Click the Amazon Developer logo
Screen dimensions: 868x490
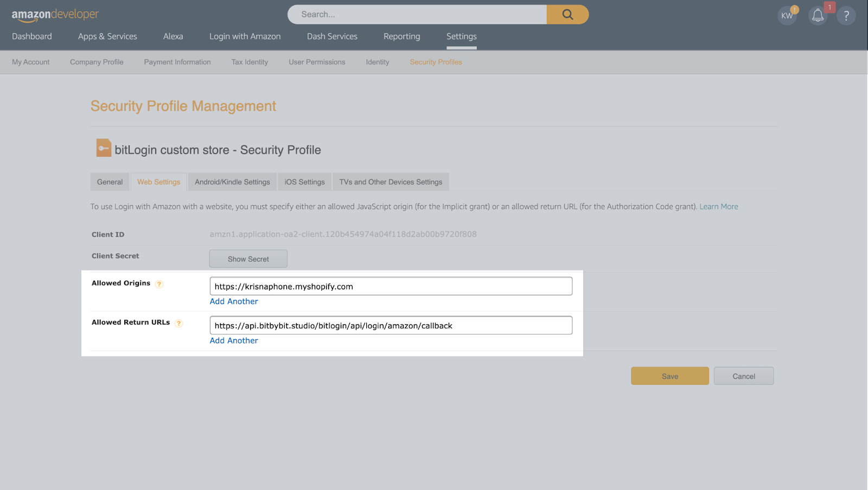click(x=55, y=15)
